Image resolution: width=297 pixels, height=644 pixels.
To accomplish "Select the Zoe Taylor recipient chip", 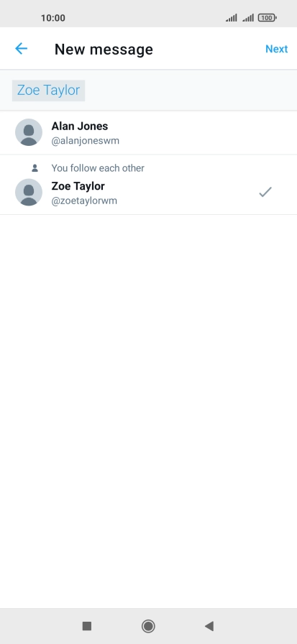I will coord(48,91).
